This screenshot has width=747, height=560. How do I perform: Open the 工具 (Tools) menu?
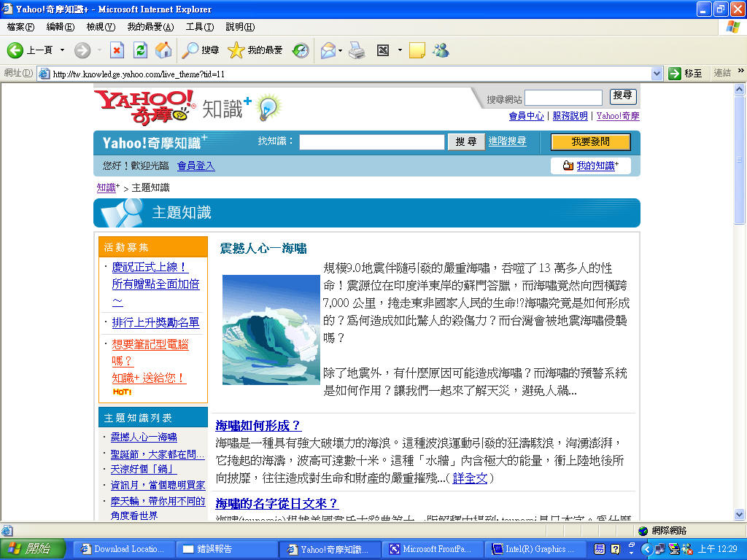tap(200, 27)
